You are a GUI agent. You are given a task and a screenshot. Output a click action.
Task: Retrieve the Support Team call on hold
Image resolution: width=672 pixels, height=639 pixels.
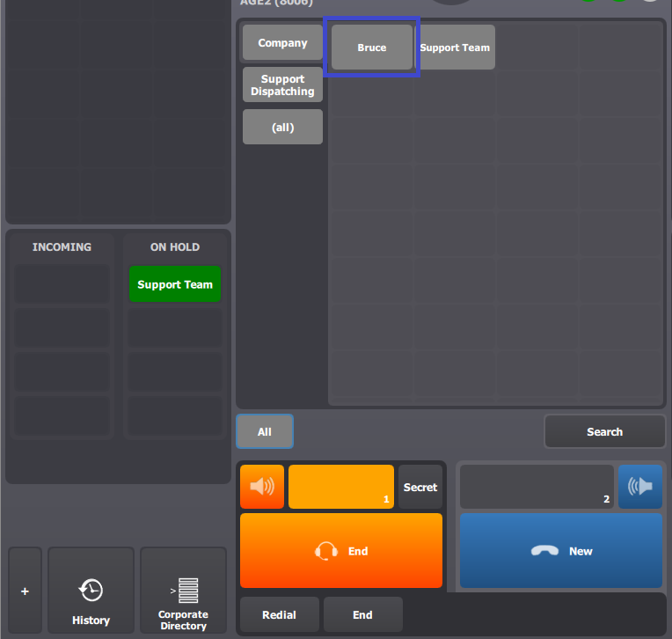pyautogui.click(x=175, y=284)
